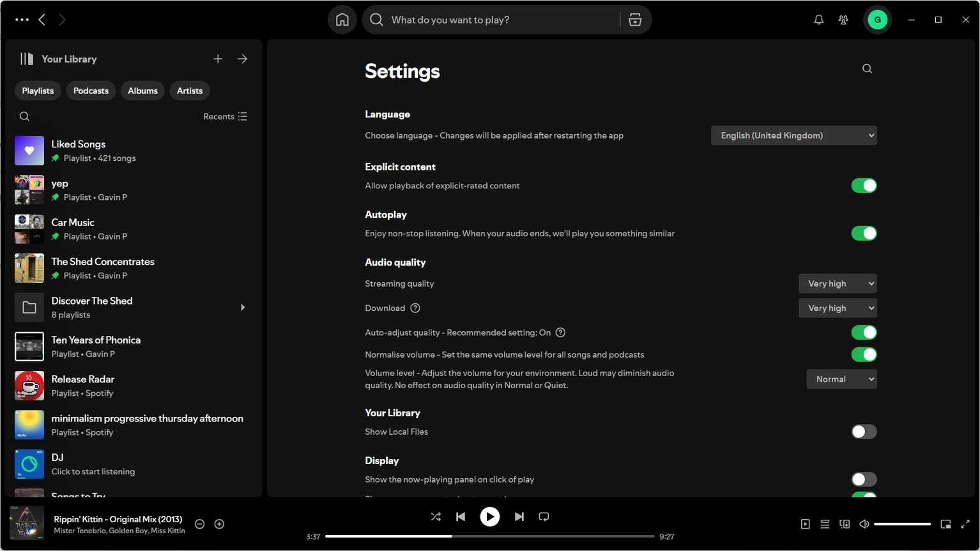Open the Language dropdown showing English (United Kingdom)
This screenshot has width=980, height=551.
[x=793, y=135]
